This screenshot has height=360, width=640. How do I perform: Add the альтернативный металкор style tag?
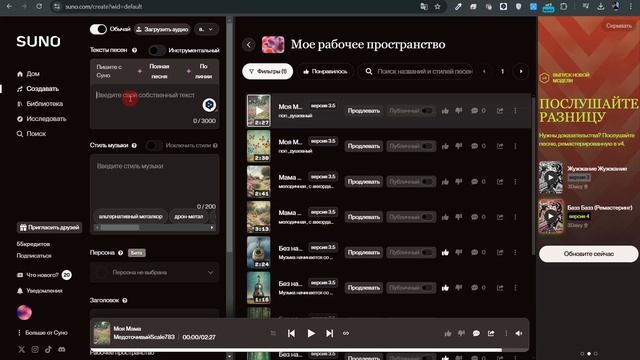tap(131, 216)
